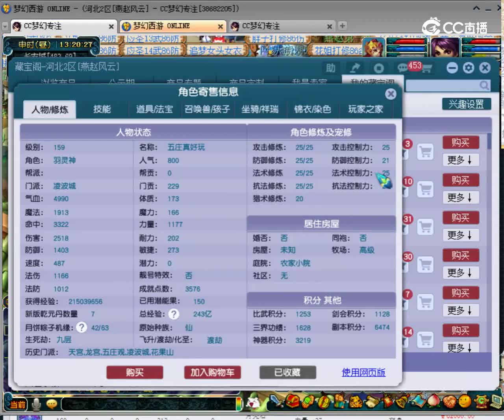Click the sword attack icon in bottom toolbar
Screen dimensions: 504x420
(276, 401)
